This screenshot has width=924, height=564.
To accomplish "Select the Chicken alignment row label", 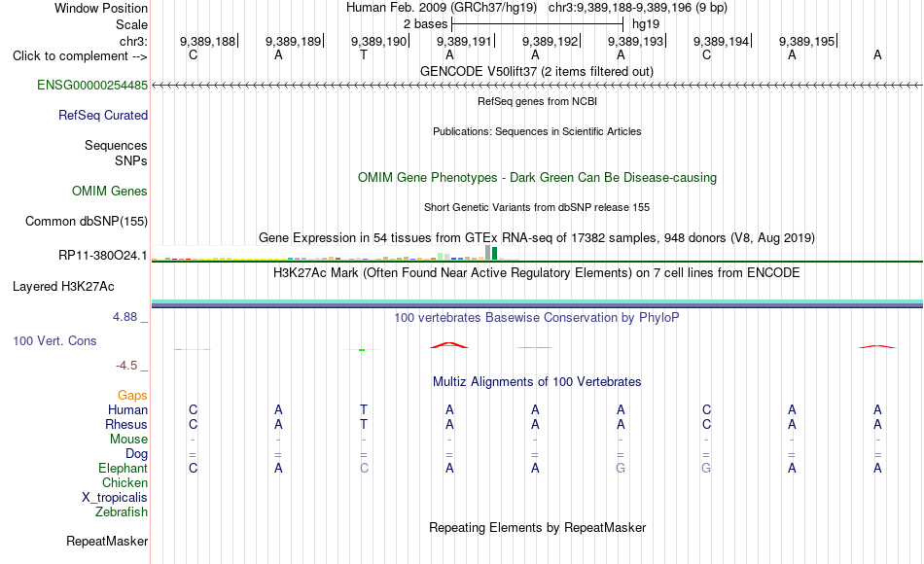I will click(x=124, y=482).
